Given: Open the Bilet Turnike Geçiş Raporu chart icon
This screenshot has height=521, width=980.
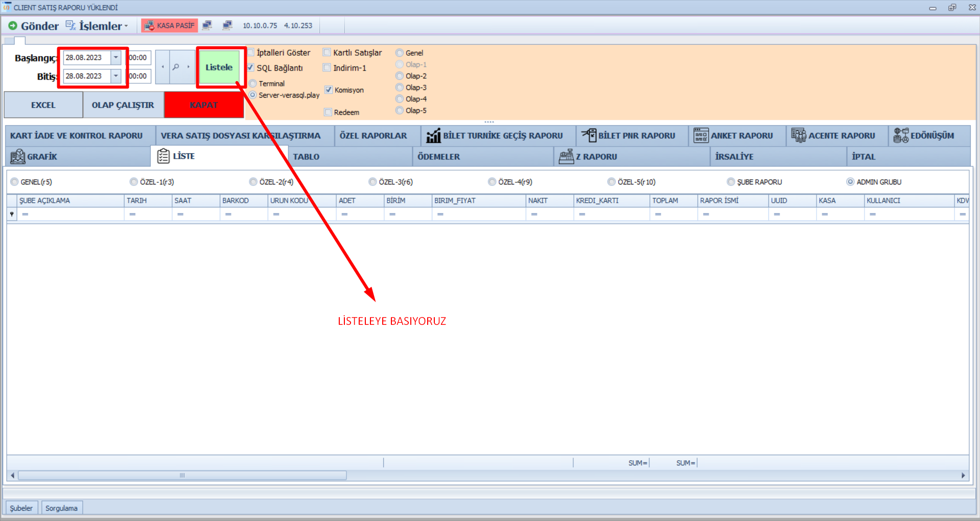Looking at the screenshot, I should (433, 136).
